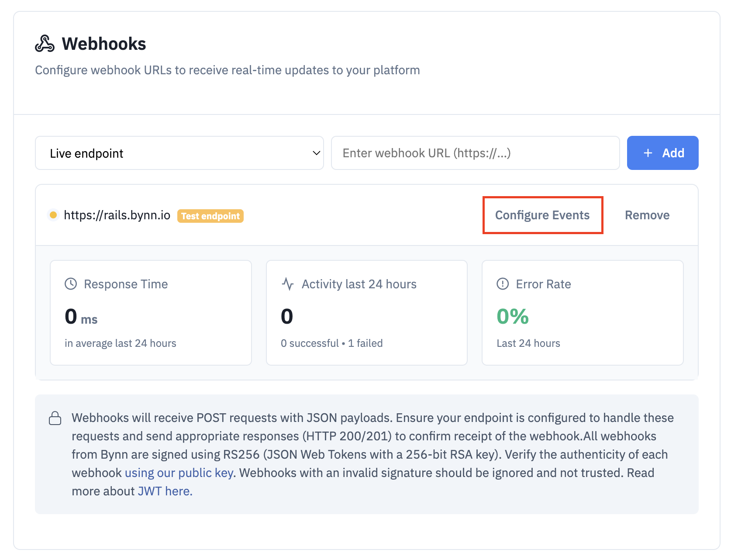Click the yellow status dot beside rails.bynn.io
The image size is (731, 560).
point(53,215)
